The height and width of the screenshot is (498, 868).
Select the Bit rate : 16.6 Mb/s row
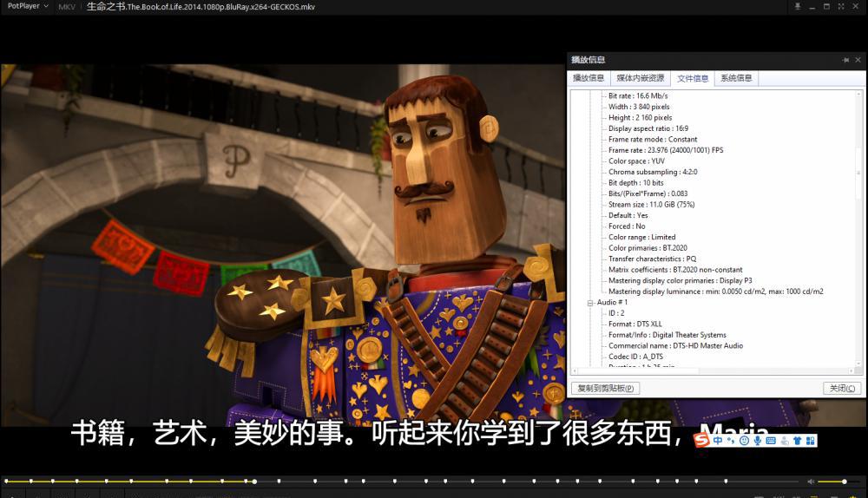(x=638, y=95)
